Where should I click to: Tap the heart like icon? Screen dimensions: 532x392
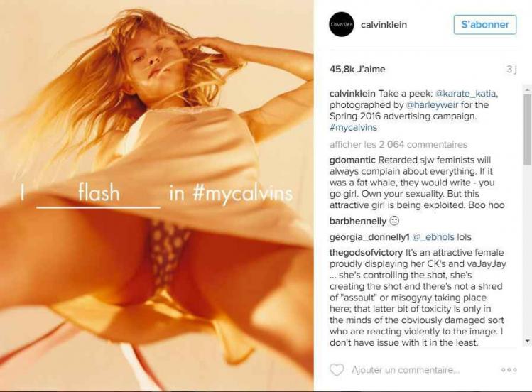337,369
